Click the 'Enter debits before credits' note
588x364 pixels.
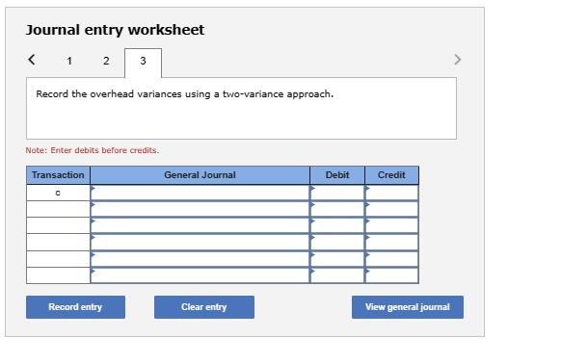click(x=93, y=150)
